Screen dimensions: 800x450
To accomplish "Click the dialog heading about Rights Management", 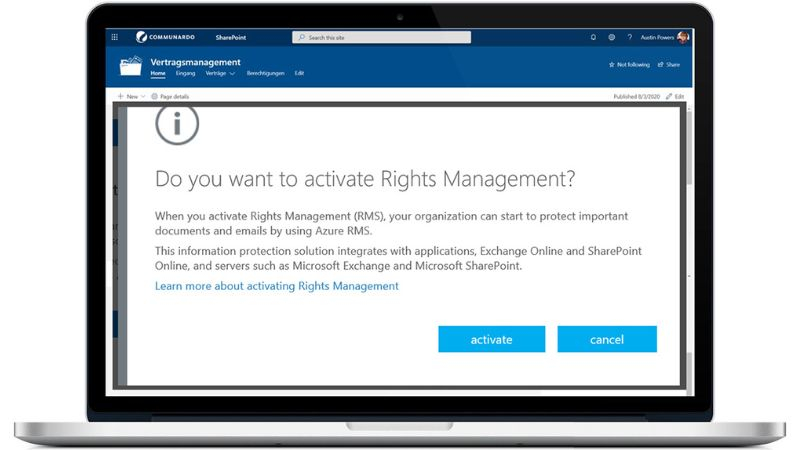I will [365, 179].
